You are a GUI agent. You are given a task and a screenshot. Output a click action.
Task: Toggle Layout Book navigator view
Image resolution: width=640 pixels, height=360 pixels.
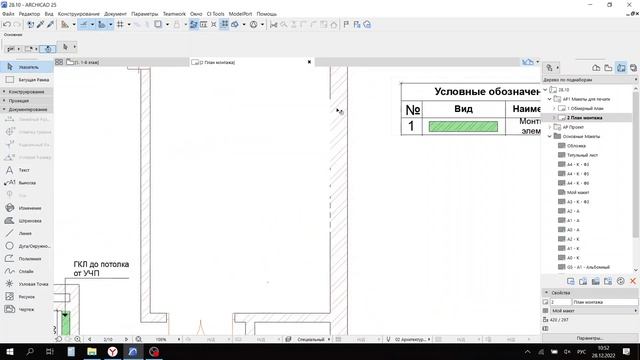pyautogui.click(x=621, y=68)
